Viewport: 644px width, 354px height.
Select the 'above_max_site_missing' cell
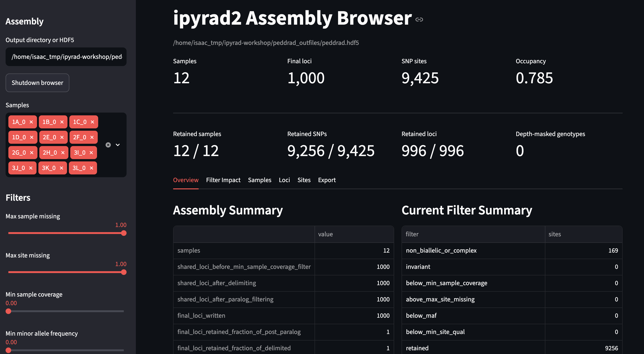(x=473, y=299)
